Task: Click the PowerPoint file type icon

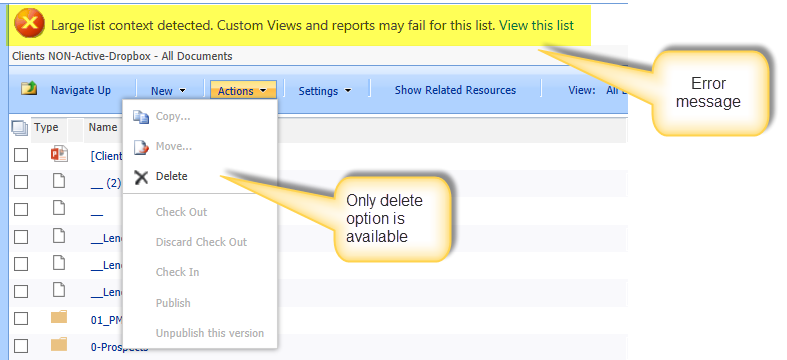Action: click(59, 154)
